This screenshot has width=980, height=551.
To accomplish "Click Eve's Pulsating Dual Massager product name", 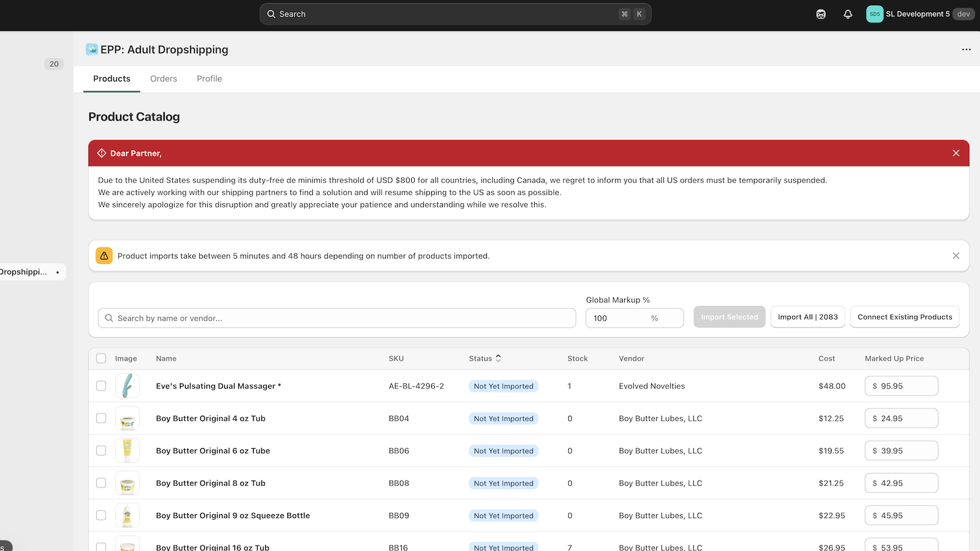I will click(x=218, y=386).
